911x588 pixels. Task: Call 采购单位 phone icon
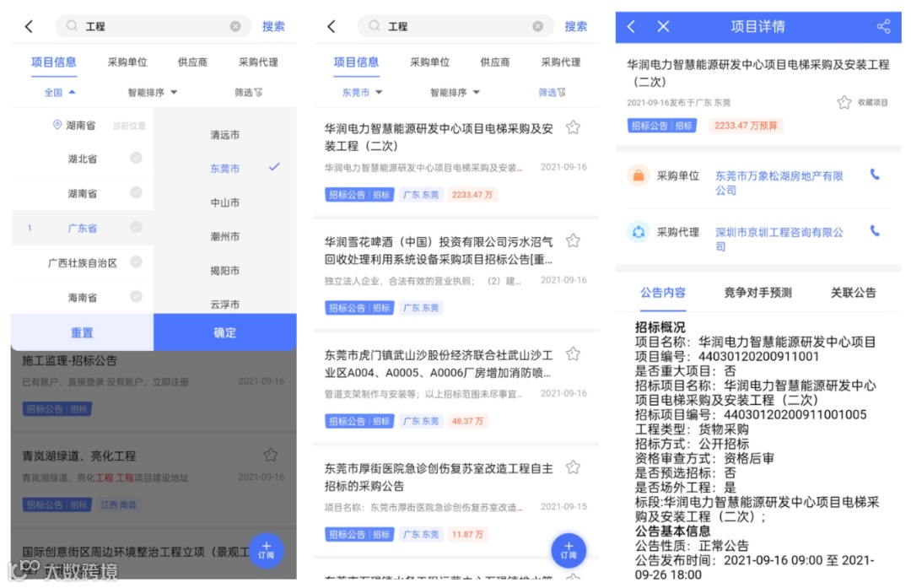click(x=875, y=175)
